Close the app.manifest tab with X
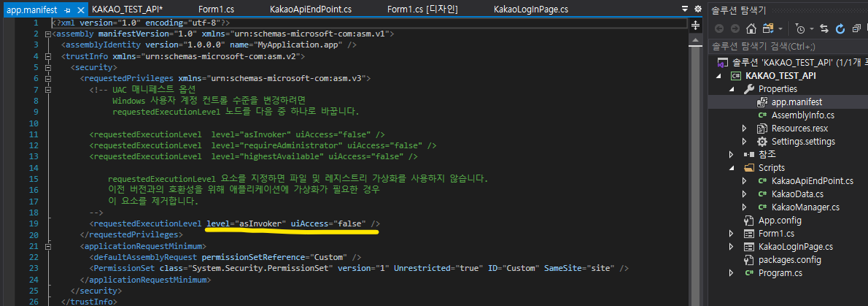This screenshot has width=868, height=306. 81,10
